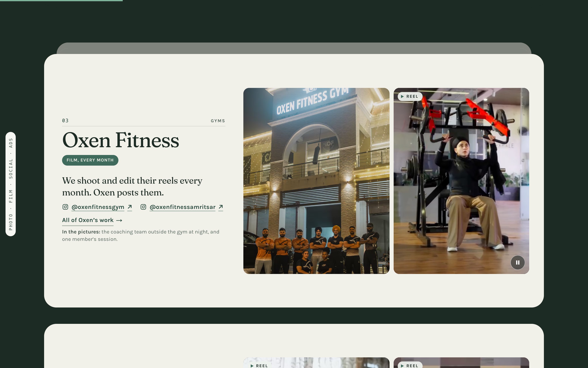This screenshot has height=368, width=588.
Task: Click the external arrow after @oxenfitnessamritsar
Action: pyautogui.click(x=221, y=207)
